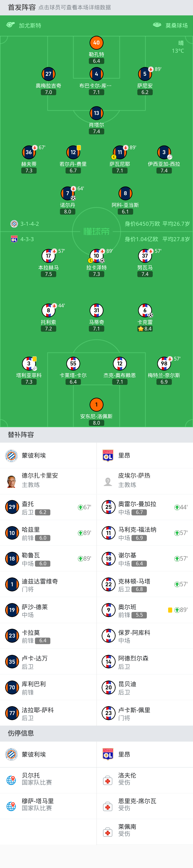The image size is (193, 868).
Task: Click the Montpellier logo in substitutes header
Action: coord(11,455)
